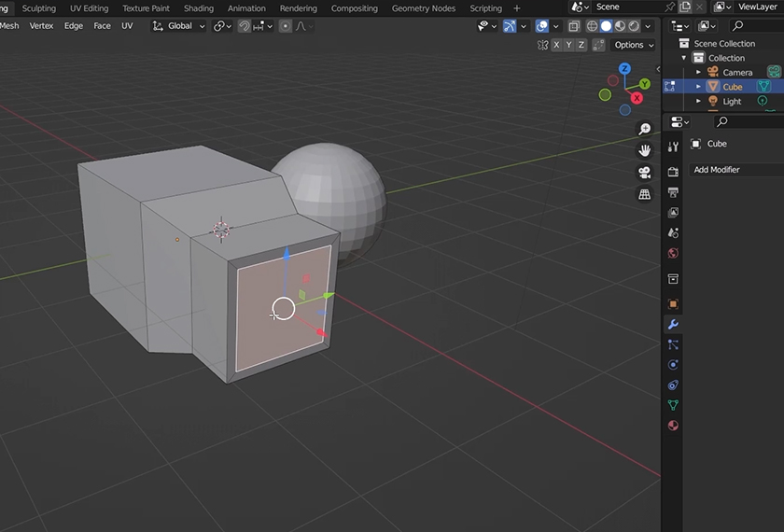Screen dimensions: 784x532
Task: Switch to the Shading workspace tab
Action: click(199, 8)
